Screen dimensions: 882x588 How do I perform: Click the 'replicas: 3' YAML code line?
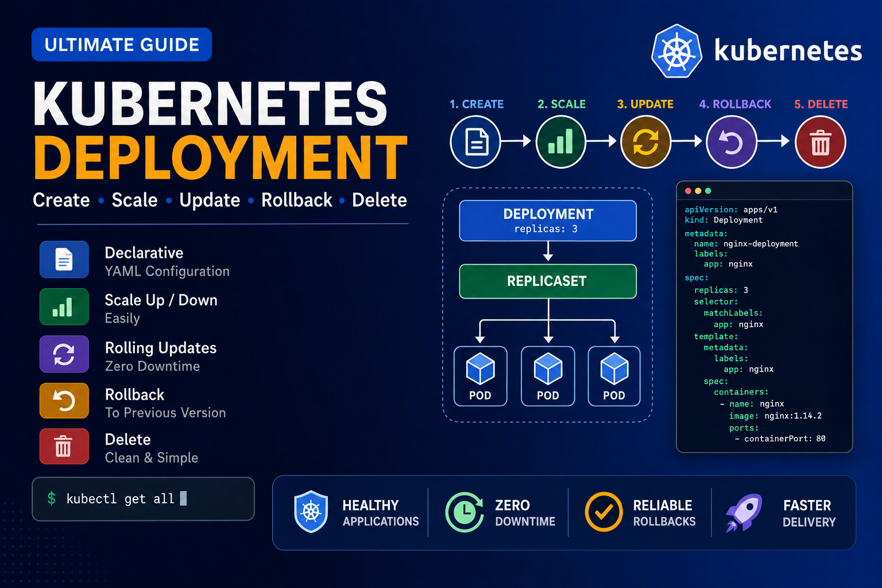pyautogui.click(x=721, y=290)
